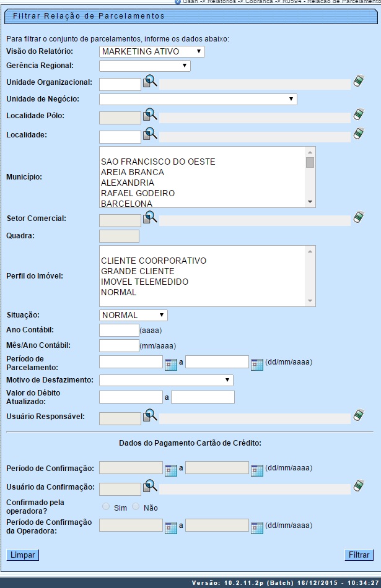
Task: Click Perfil do Imóvel scrollbar up arrow
Action: 310,251
